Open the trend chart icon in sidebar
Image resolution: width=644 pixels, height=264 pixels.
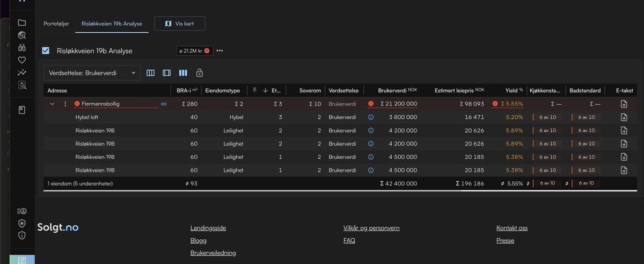(22, 73)
